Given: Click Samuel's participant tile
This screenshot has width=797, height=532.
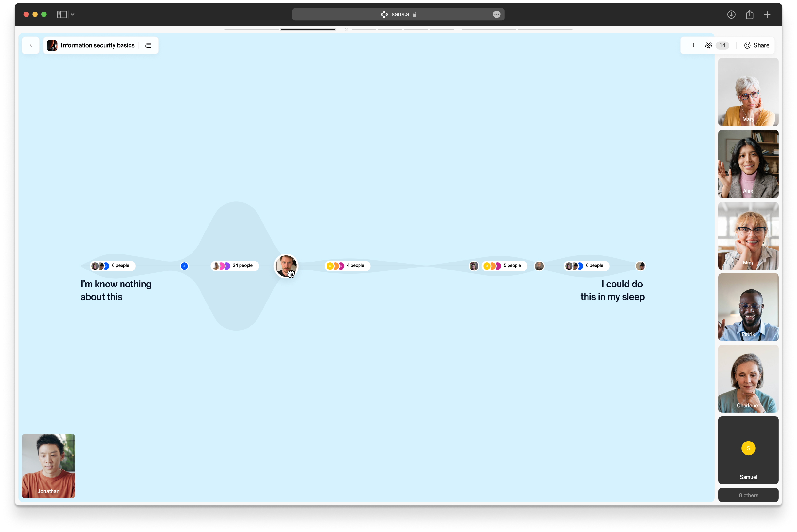Looking at the screenshot, I should point(748,450).
